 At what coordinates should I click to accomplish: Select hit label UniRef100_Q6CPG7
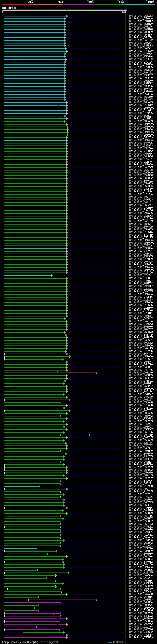141,386
